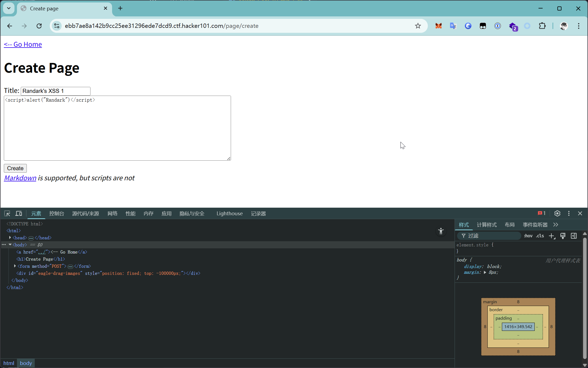Expand the margin shorthand property

click(485, 272)
